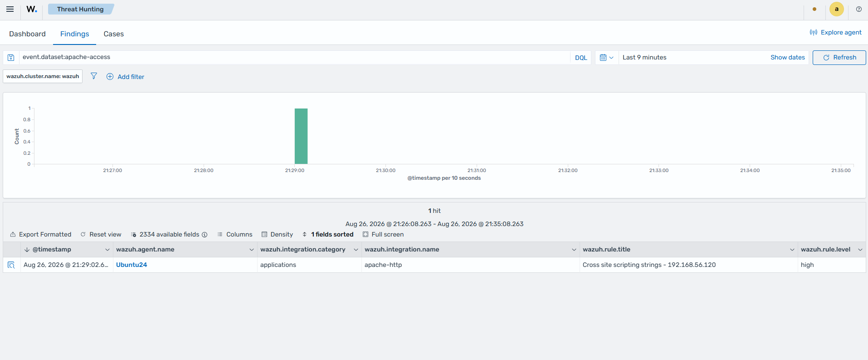Image resolution: width=868 pixels, height=360 pixels.
Task: Open the Last 9 minutes time range
Action: click(644, 57)
